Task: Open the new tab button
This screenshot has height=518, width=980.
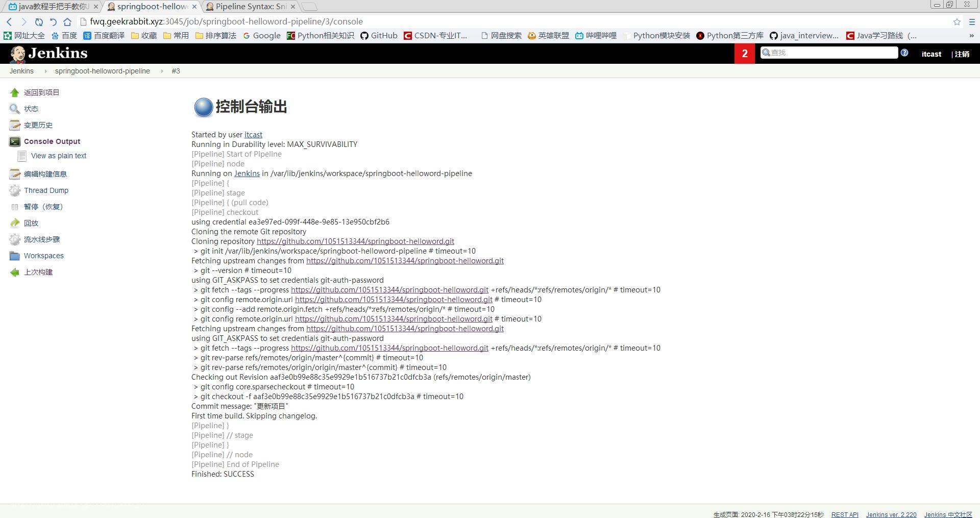Action: click(x=309, y=7)
